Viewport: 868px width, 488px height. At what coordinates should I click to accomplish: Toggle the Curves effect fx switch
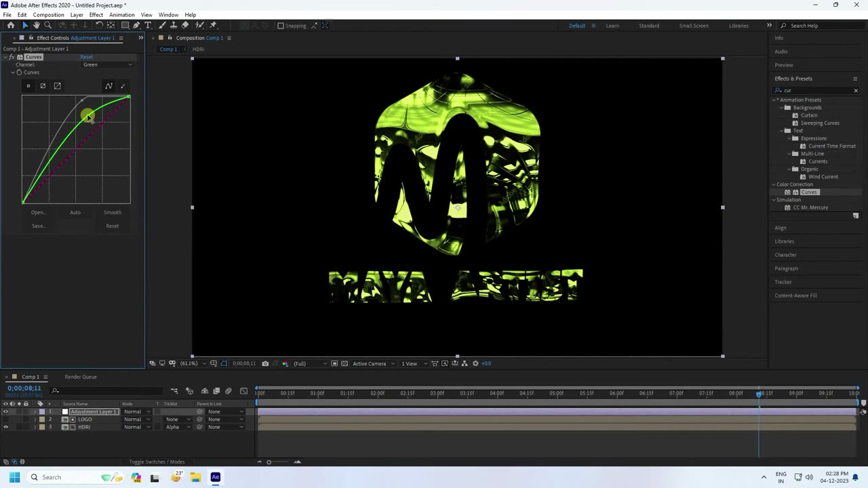tap(12, 57)
